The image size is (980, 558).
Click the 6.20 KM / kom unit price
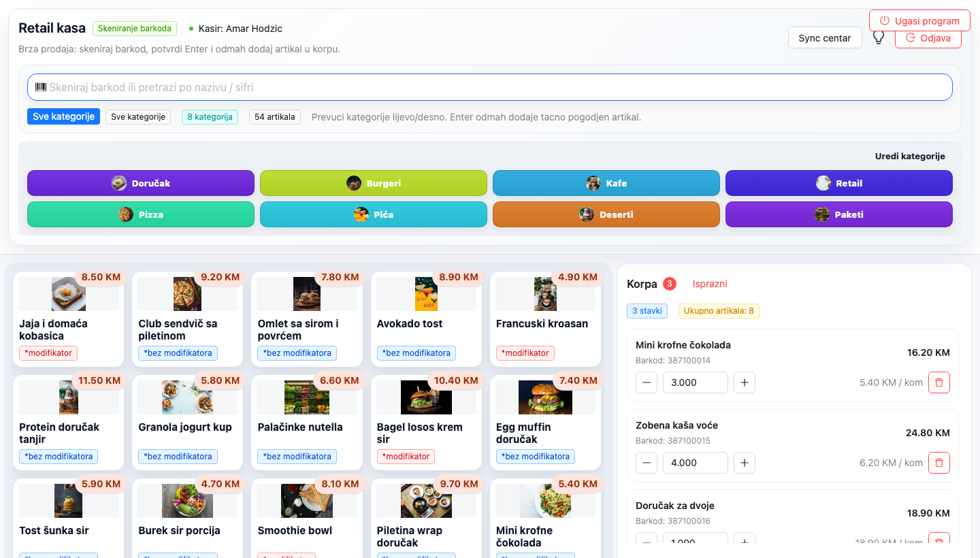(891, 463)
